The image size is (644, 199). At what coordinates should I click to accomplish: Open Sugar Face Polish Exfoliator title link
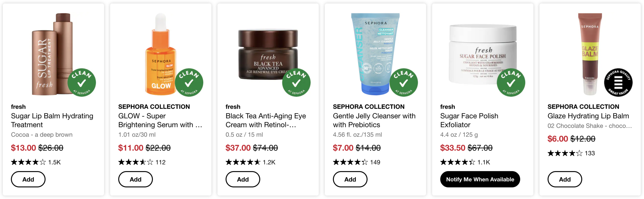point(469,120)
